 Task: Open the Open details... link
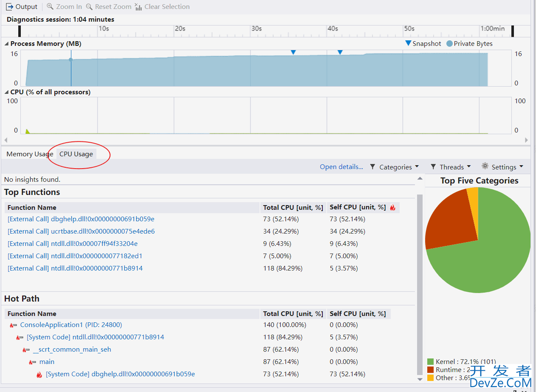click(x=341, y=167)
